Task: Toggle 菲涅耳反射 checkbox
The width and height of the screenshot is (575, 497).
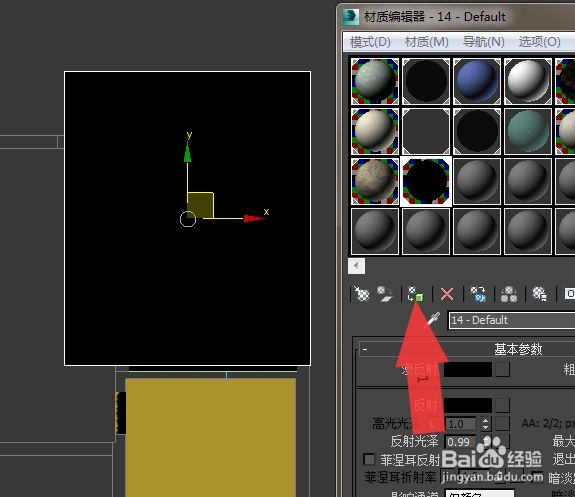Action: tap(369, 459)
